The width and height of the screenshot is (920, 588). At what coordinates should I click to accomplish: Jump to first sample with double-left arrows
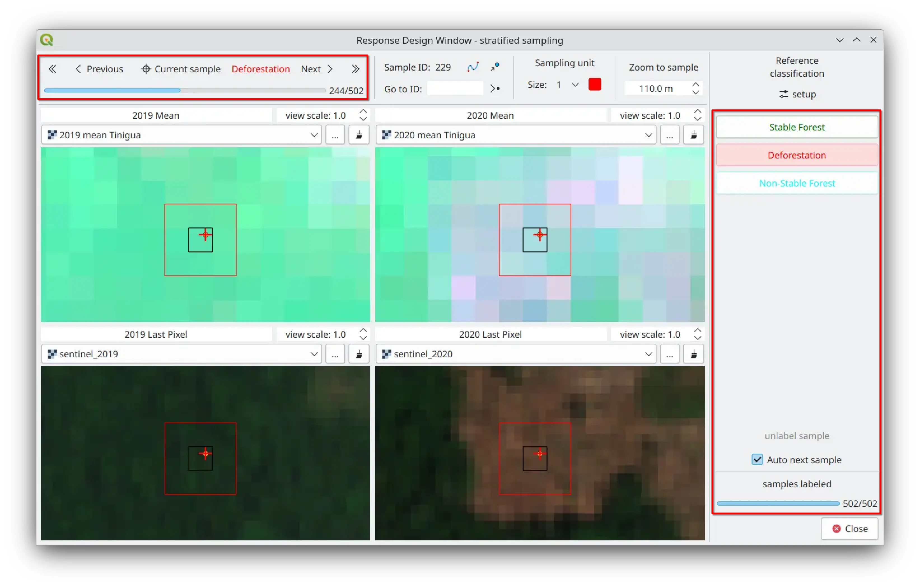click(x=52, y=69)
